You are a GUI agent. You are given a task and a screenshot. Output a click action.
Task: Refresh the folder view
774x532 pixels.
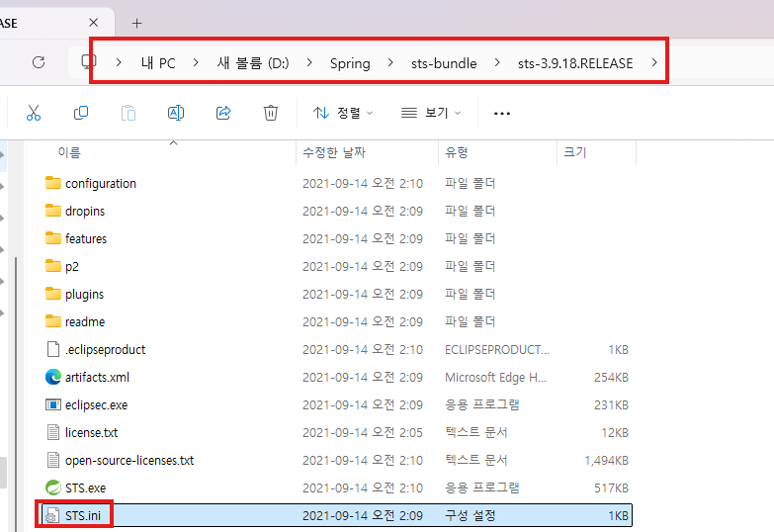pyautogui.click(x=39, y=62)
